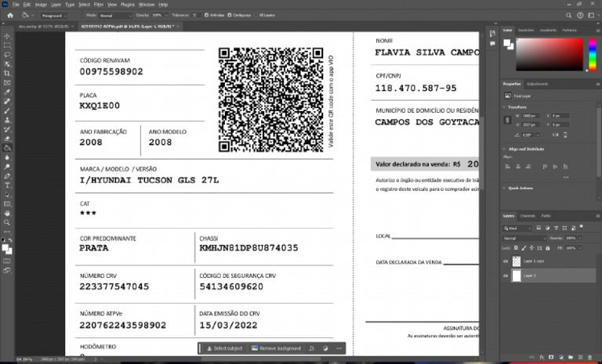This screenshot has height=364, width=602.
Task: Select the Eraser tool
Action: coord(7,139)
